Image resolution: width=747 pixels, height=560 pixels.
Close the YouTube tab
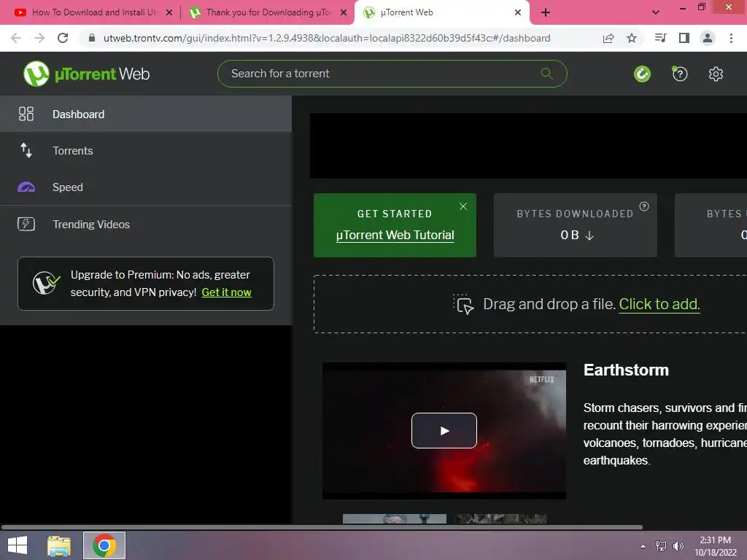[x=169, y=12]
